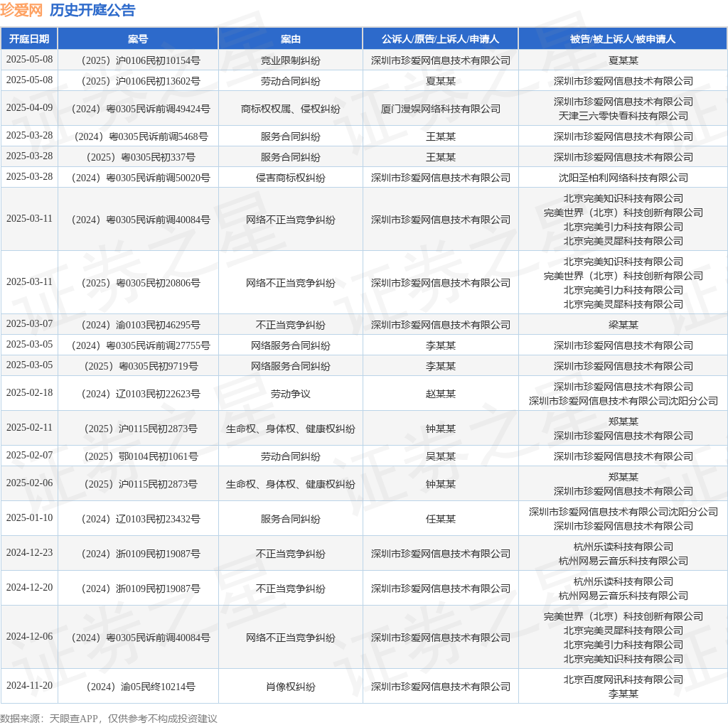This screenshot has height=725, width=728.
Task: Click the date 2025-03-07
Action: coord(29,323)
